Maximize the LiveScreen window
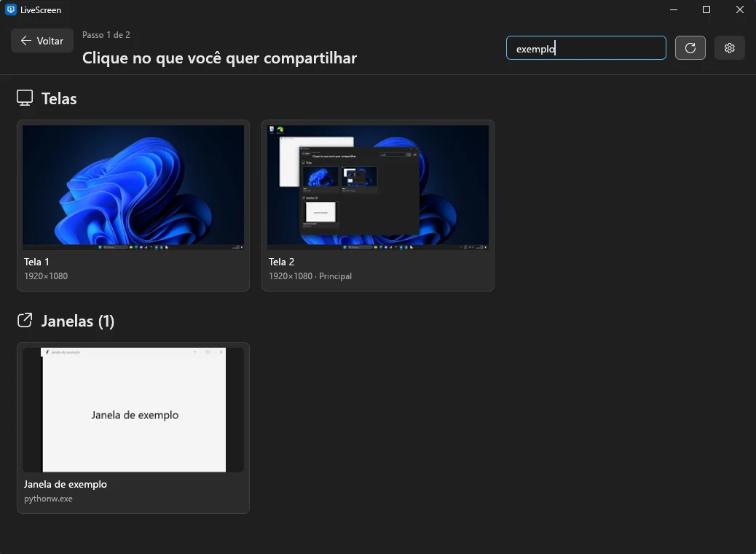Image resolution: width=756 pixels, height=554 pixels. tap(706, 9)
